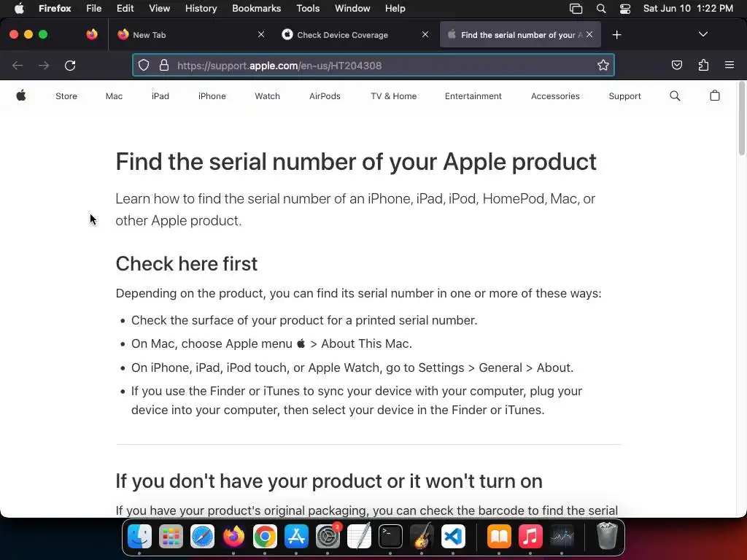Open the Firefox hamburger application menu
747x560 pixels.
(729, 66)
